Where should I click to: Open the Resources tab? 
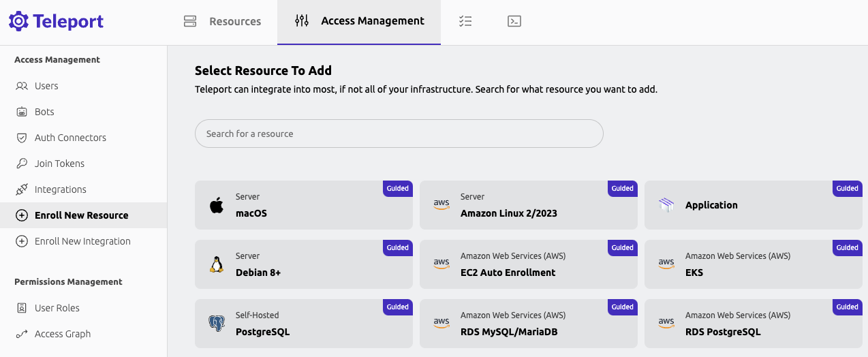point(222,22)
